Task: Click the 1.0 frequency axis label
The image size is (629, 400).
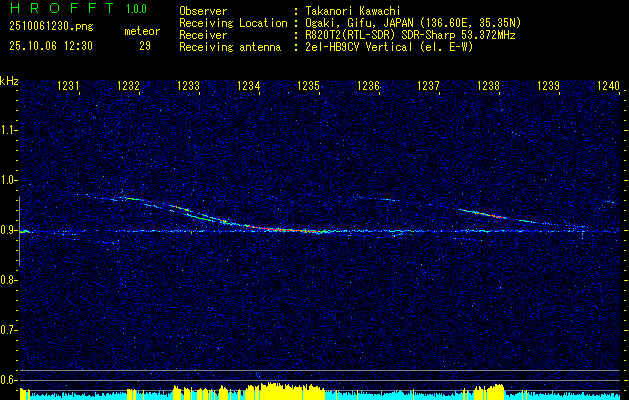Action: 9,180
